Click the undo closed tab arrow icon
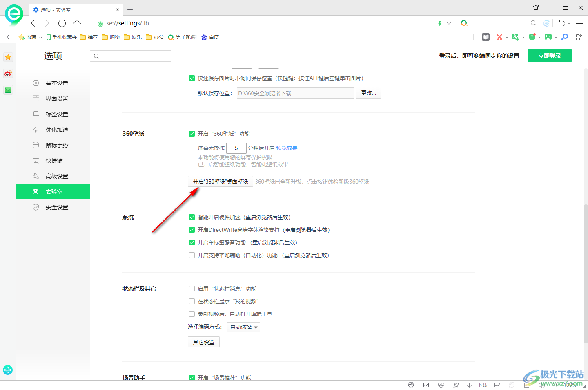 point(562,23)
